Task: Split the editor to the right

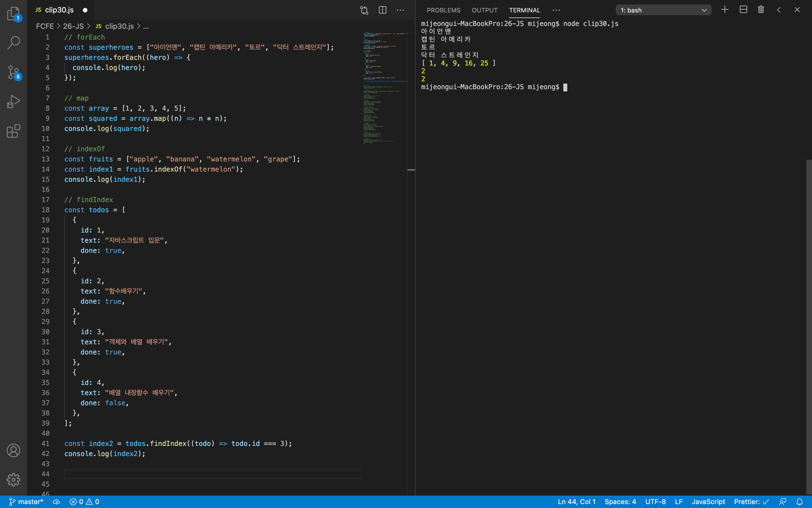Action: 382,10
